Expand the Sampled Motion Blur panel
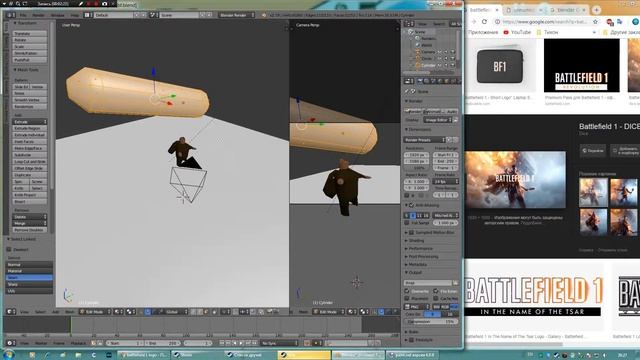Image resolution: width=640 pixels, height=360 pixels. 429,232
